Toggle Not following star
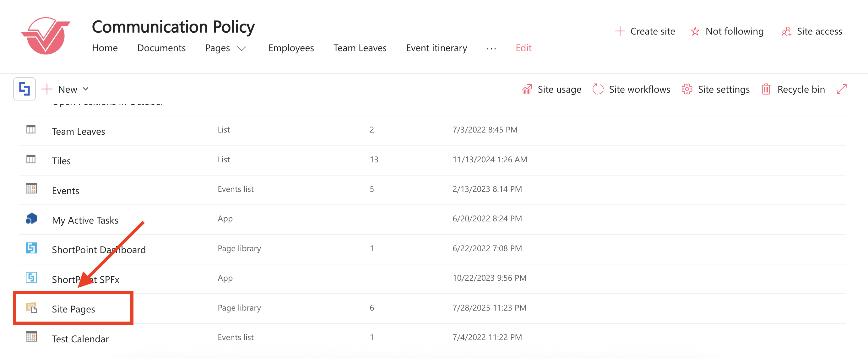This screenshot has width=868, height=358. tap(695, 31)
